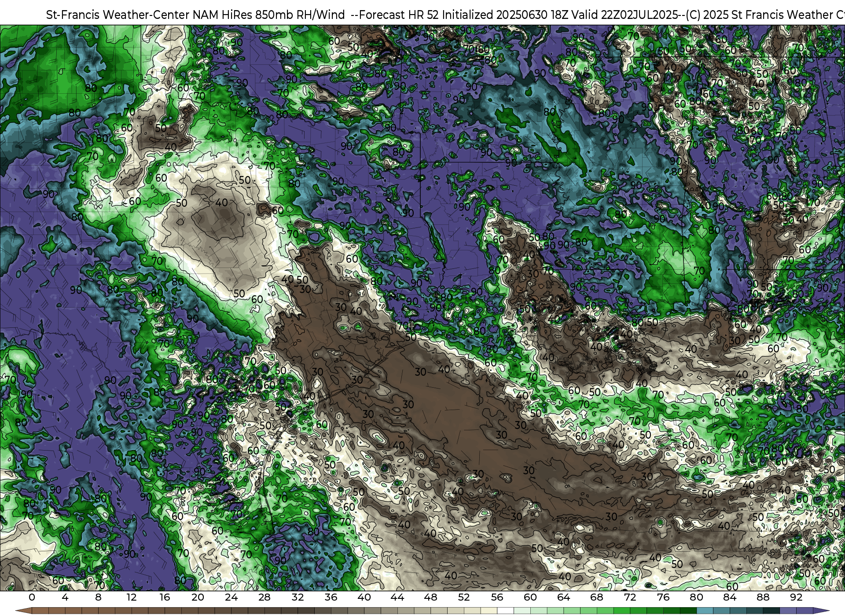This screenshot has width=845, height=616.
Task: Click the legend tick label '28'
Action: pos(265,598)
